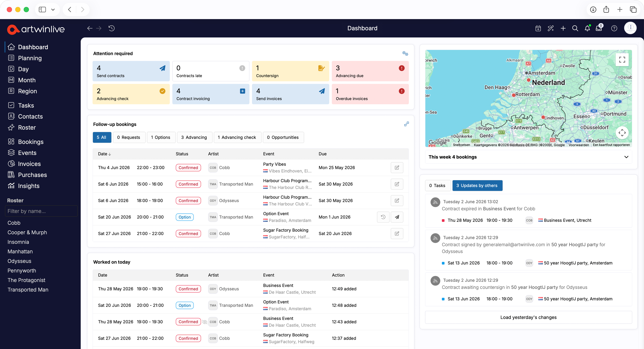The width and height of the screenshot is (644, 349).
Task: Open the calendar add icon in header
Action: (538, 28)
